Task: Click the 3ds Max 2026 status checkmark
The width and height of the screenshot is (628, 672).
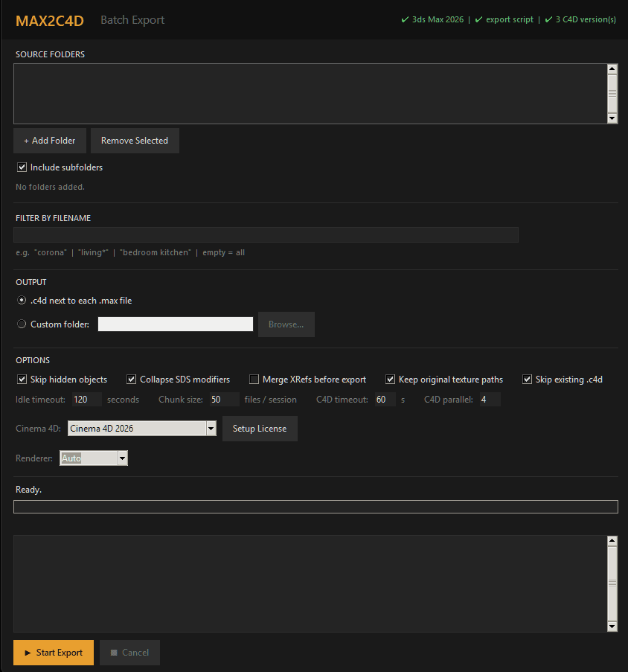Action: 406,19
